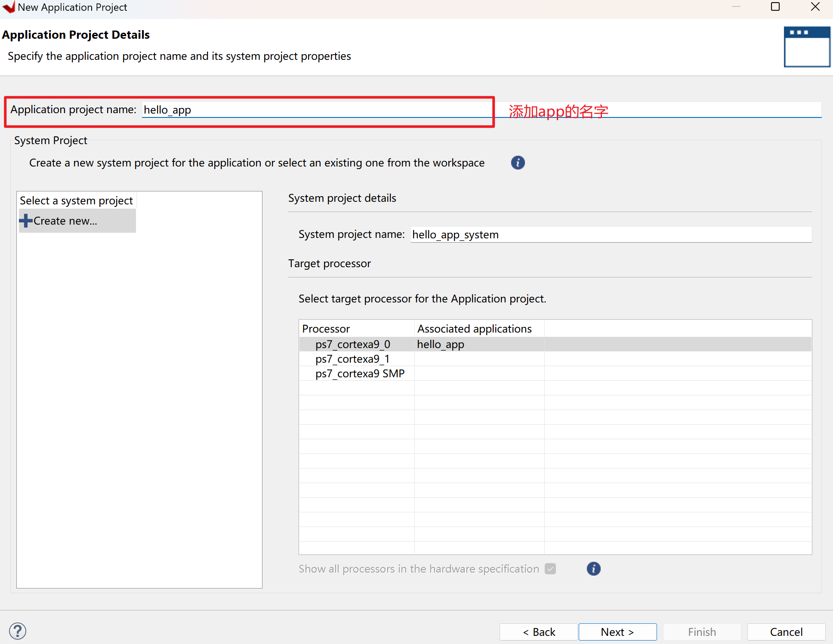Select processor ps7_cortexa9 SMP row

[555, 373]
